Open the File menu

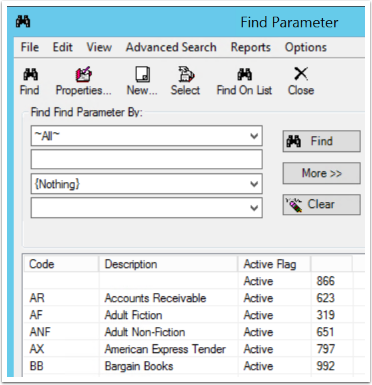[x=30, y=47]
